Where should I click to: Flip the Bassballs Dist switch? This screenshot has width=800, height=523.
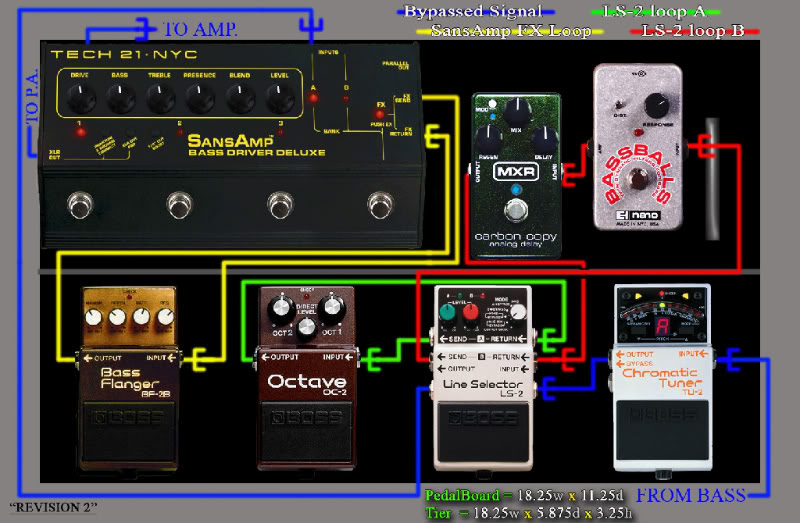tap(619, 106)
